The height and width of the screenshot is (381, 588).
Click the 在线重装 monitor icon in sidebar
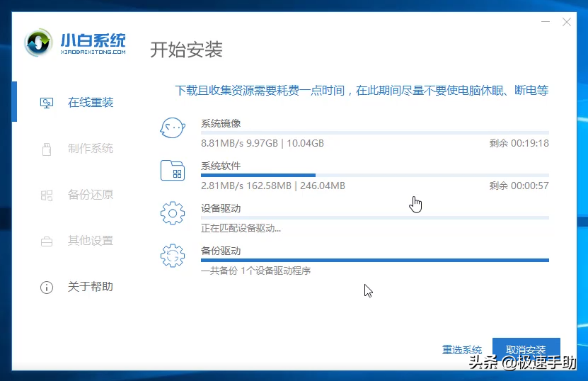coord(47,103)
